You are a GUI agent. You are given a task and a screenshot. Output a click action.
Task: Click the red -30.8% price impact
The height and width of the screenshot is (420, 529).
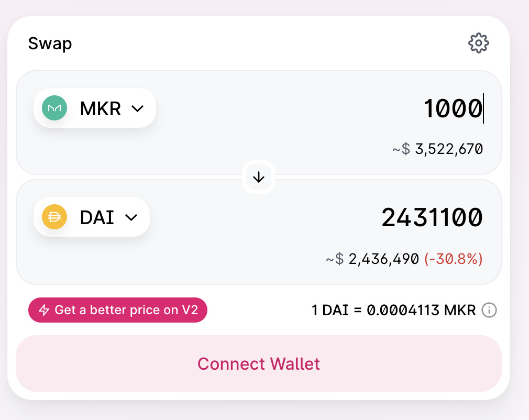(453, 259)
